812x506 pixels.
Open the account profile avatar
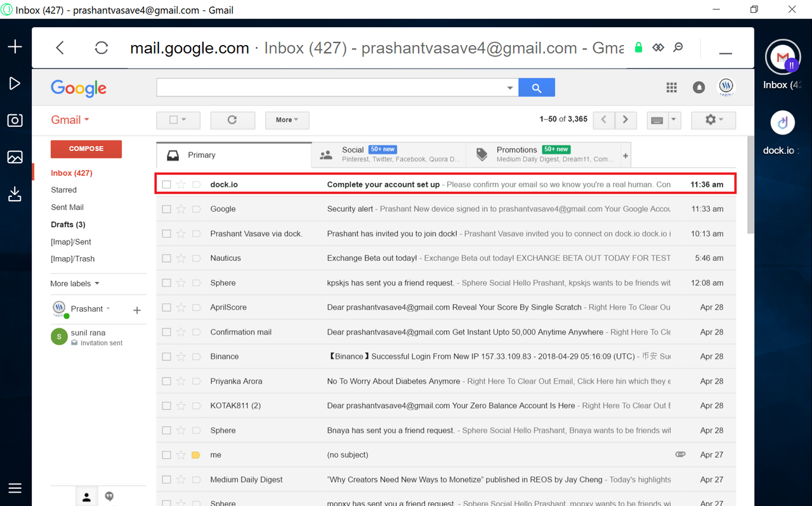tap(726, 87)
